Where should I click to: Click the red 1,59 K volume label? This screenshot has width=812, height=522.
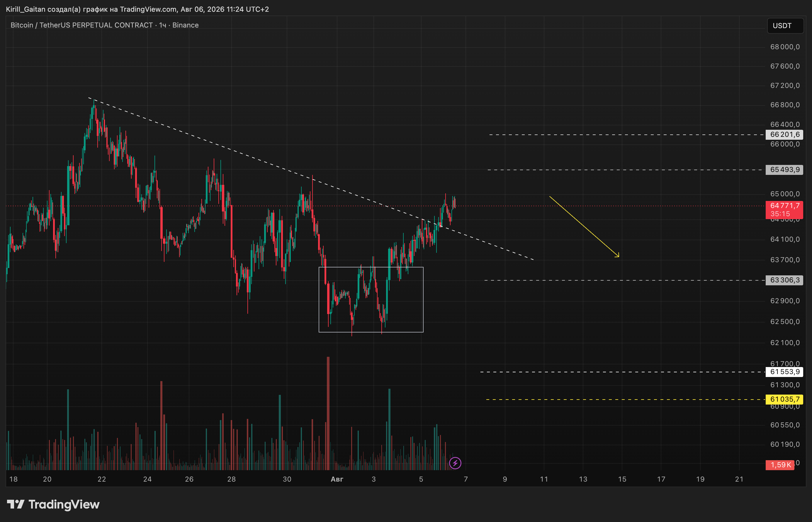pos(780,465)
